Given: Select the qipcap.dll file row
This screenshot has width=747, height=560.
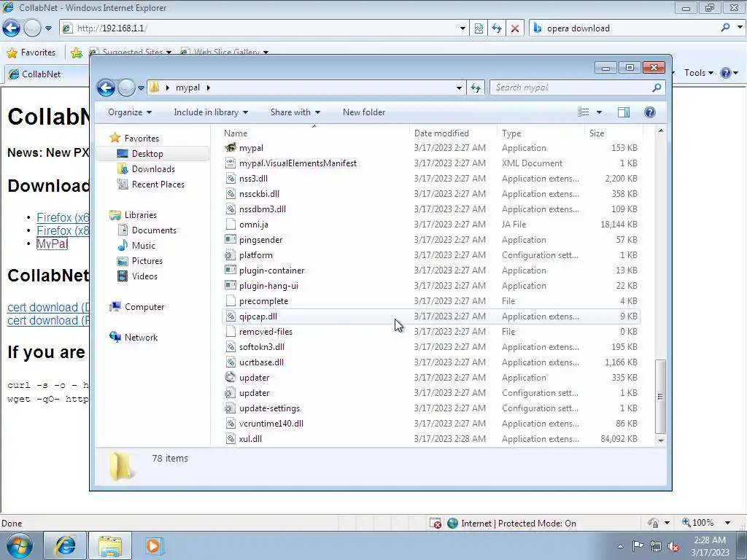Looking at the screenshot, I should click(430, 316).
